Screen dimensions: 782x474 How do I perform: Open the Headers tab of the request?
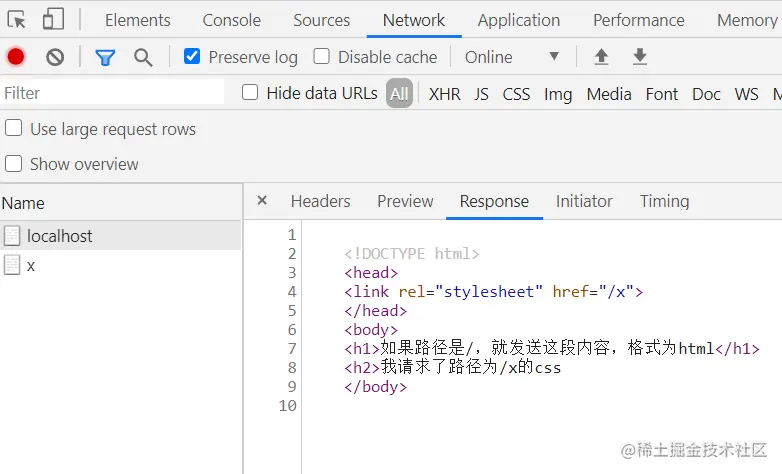(x=320, y=201)
